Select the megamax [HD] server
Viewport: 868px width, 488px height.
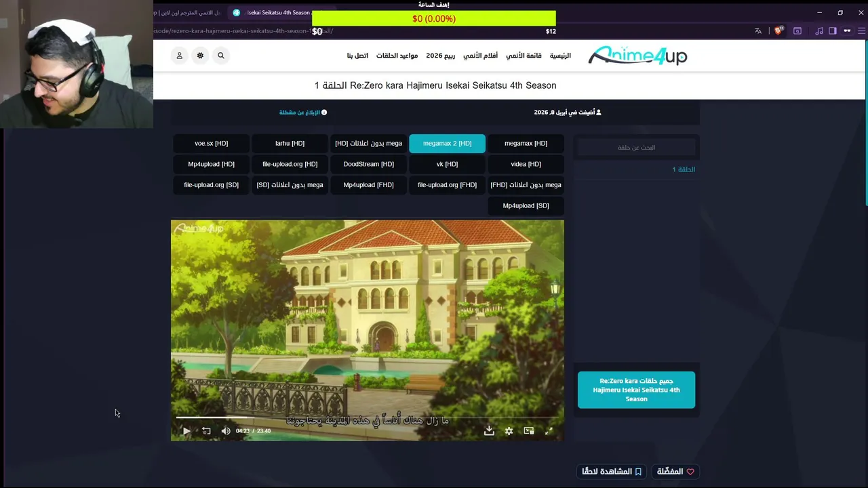(526, 144)
